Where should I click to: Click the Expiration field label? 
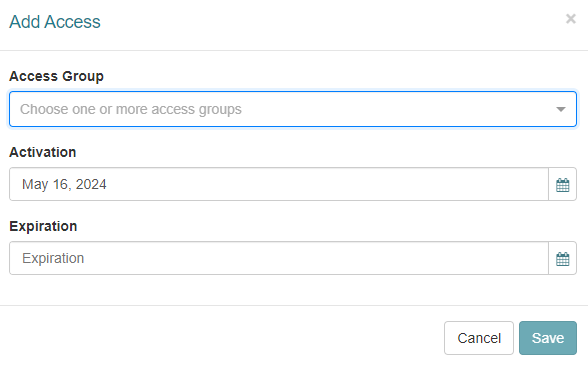click(43, 226)
